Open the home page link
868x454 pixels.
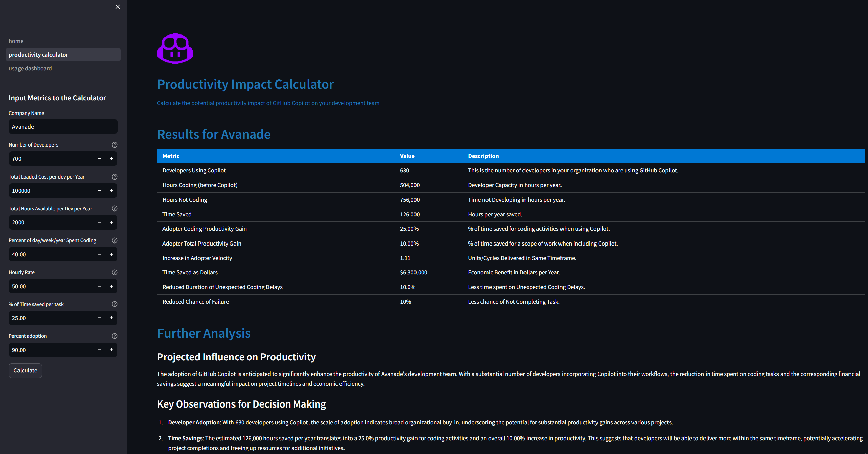click(x=16, y=41)
